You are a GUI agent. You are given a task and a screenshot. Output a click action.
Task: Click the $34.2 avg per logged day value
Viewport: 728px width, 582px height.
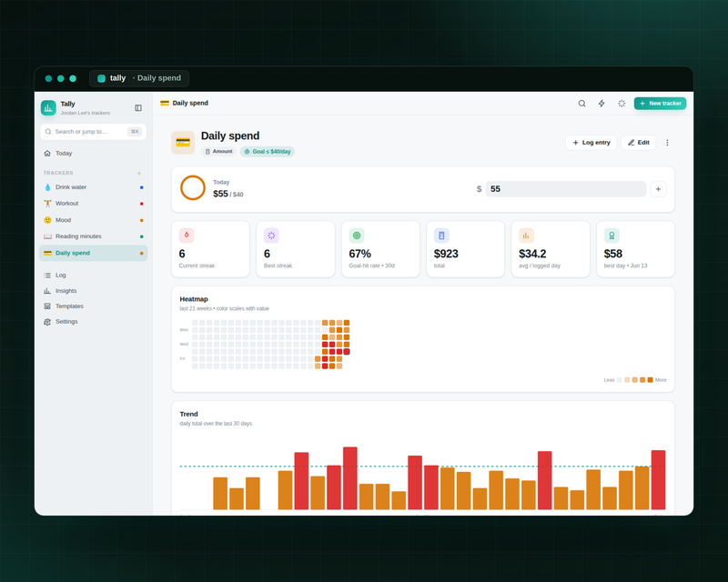[x=532, y=254]
